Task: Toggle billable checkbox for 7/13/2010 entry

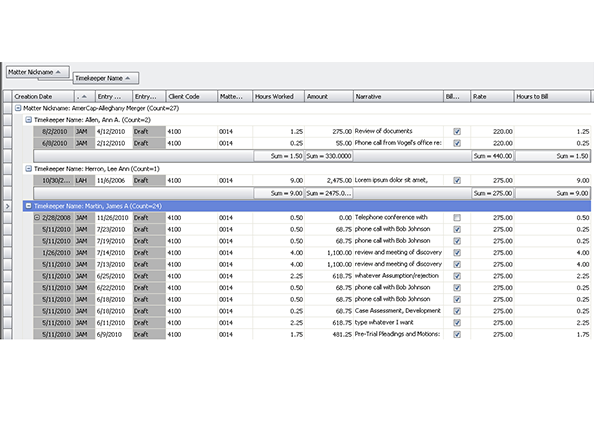Action: pos(457,264)
